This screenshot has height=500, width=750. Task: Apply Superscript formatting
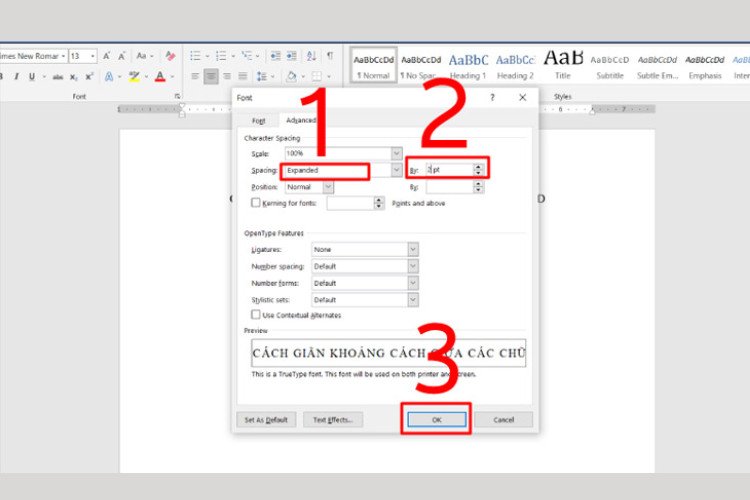89,77
